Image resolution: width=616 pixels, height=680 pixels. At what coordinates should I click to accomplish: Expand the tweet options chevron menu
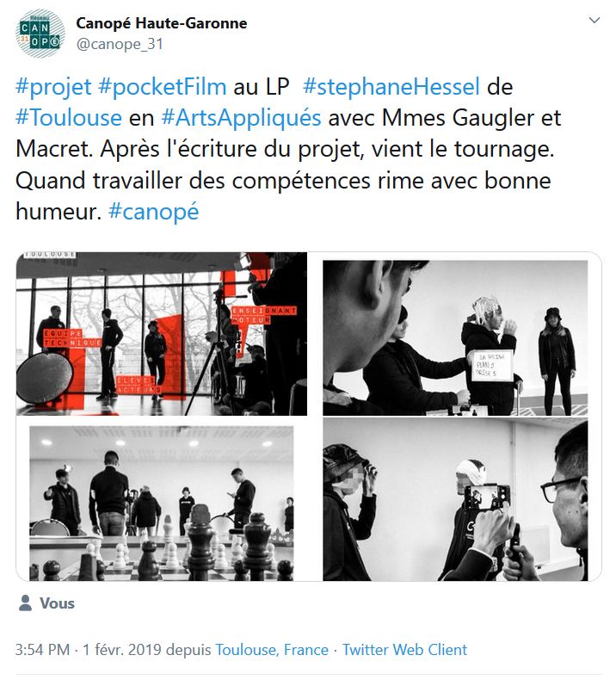point(594,20)
